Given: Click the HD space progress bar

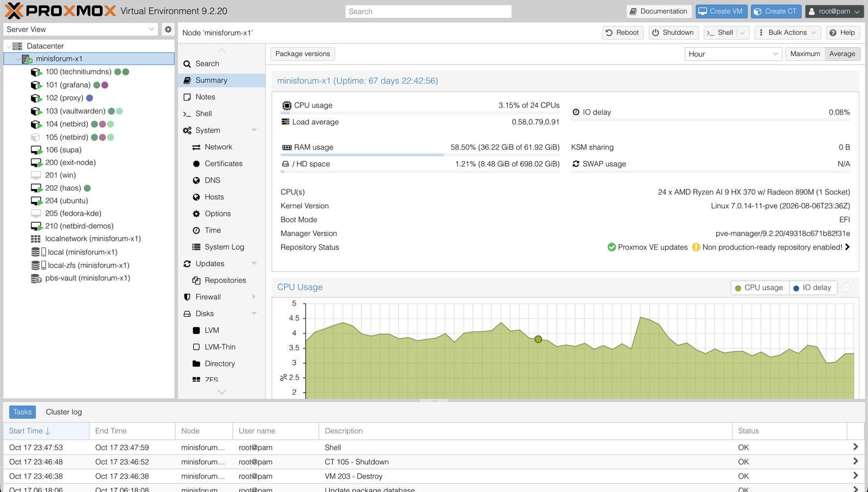Looking at the screenshot, I should point(420,172).
